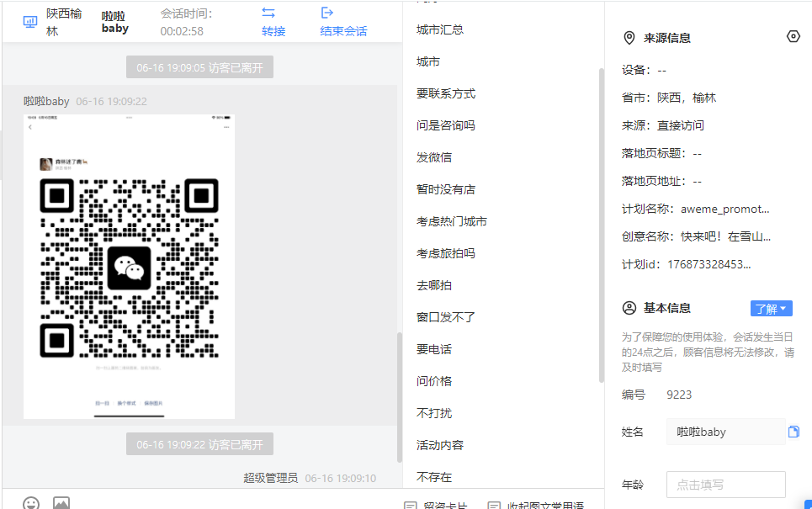
Task: Open the 了解 status dropdown
Action: (771, 309)
